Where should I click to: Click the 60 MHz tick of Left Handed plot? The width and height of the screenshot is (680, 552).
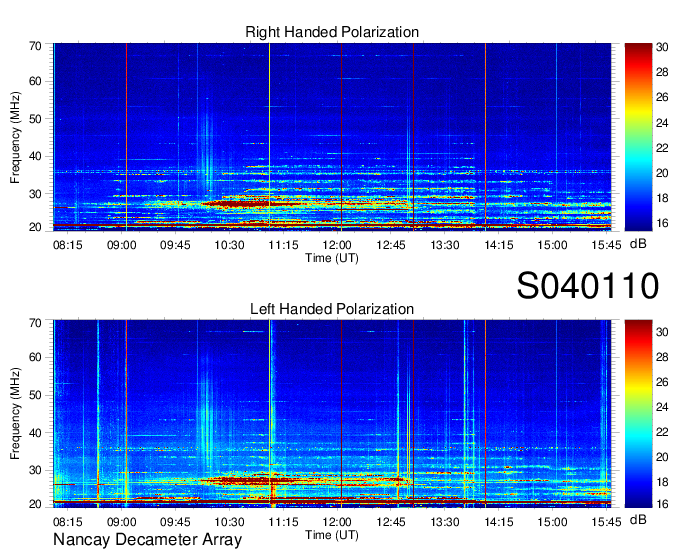[x=36, y=357]
